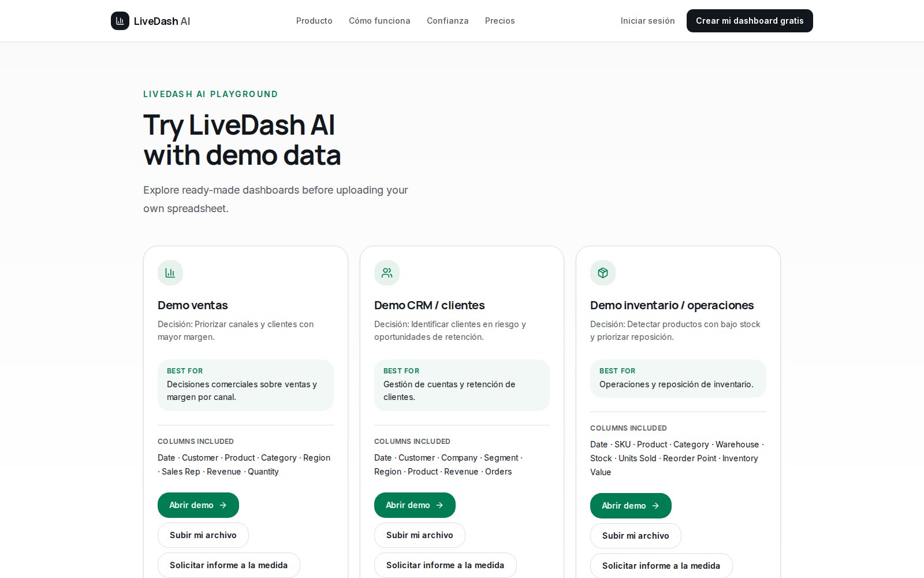Click the 'Explore ready-made dashboards' subtitle text
924x578 pixels.
(x=275, y=199)
